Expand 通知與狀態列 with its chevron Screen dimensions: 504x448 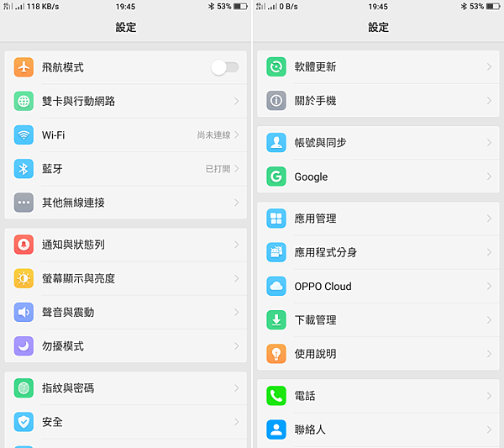click(x=237, y=245)
